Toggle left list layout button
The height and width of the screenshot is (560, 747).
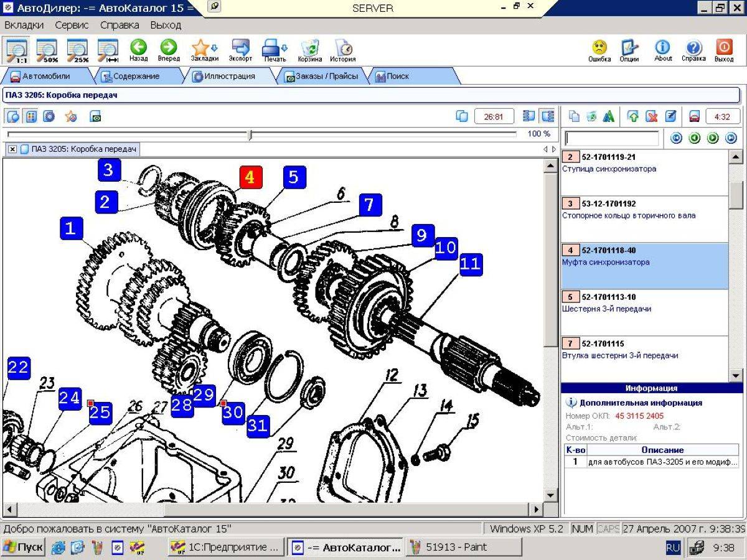tap(530, 116)
